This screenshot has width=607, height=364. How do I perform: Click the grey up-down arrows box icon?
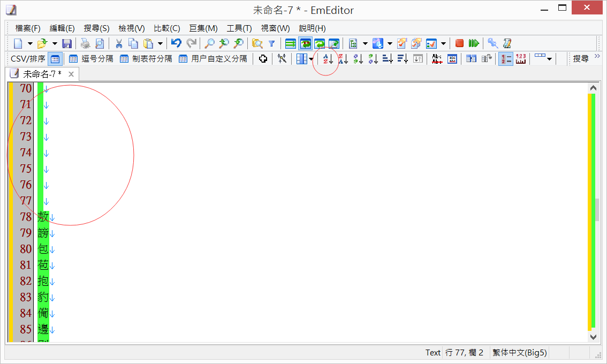tap(418, 59)
